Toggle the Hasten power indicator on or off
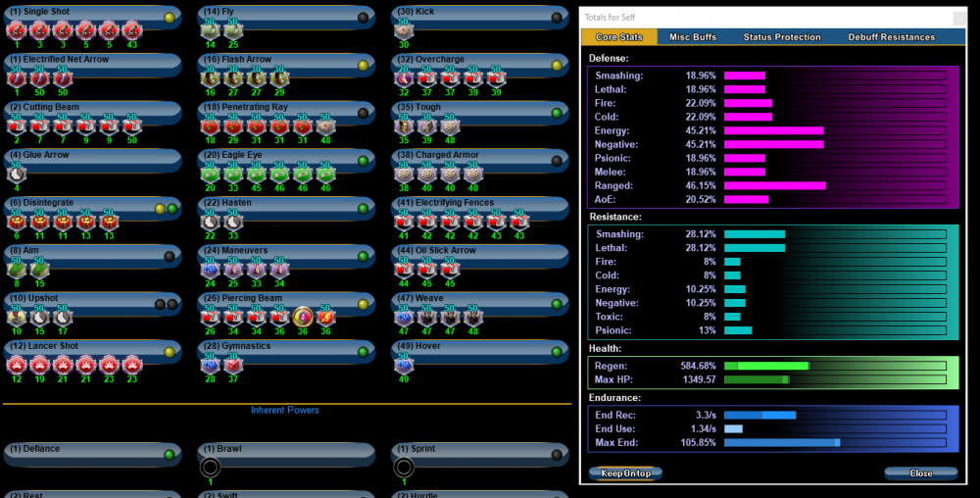980x498 pixels. tap(364, 209)
